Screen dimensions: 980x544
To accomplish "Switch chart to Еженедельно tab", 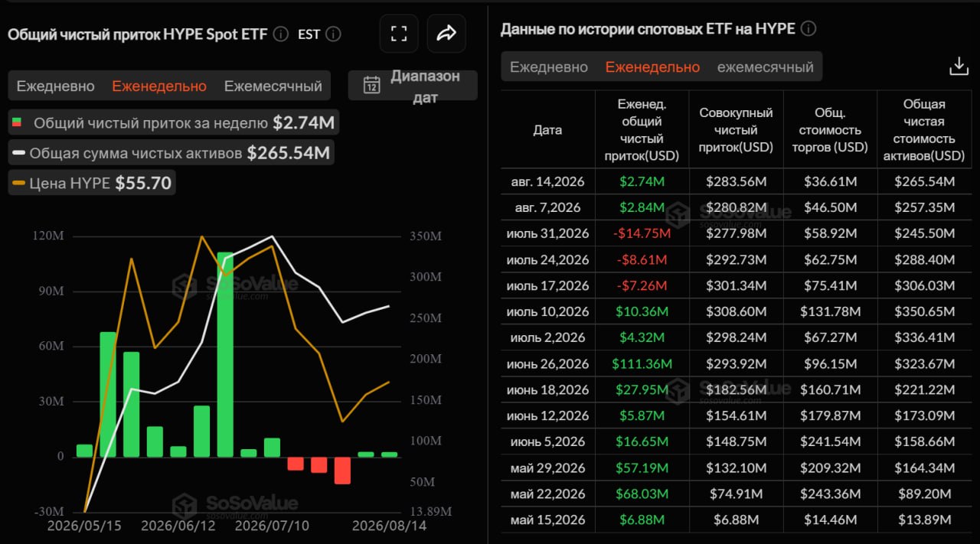I will [159, 86].
